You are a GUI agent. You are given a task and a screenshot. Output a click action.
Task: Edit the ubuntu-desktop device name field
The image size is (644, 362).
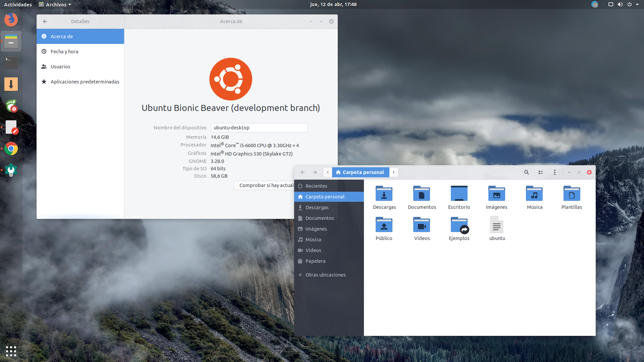tap(259, 127)
